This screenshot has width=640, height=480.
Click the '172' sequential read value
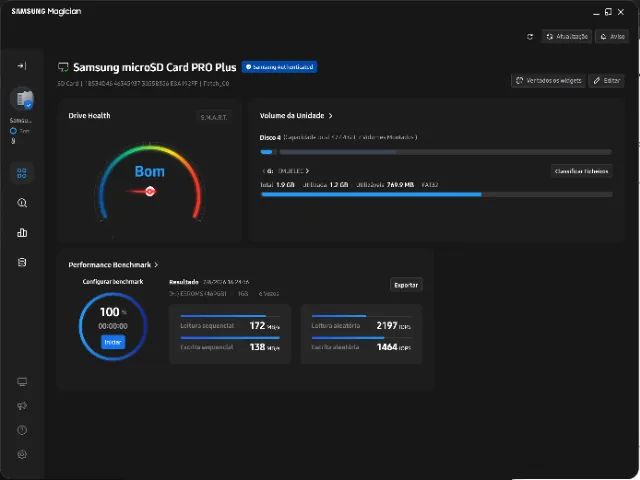point(257,326)
